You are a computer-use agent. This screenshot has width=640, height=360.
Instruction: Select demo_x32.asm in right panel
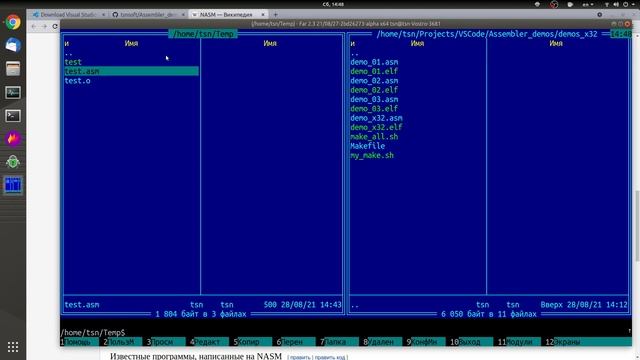click(x=376, y=118)
